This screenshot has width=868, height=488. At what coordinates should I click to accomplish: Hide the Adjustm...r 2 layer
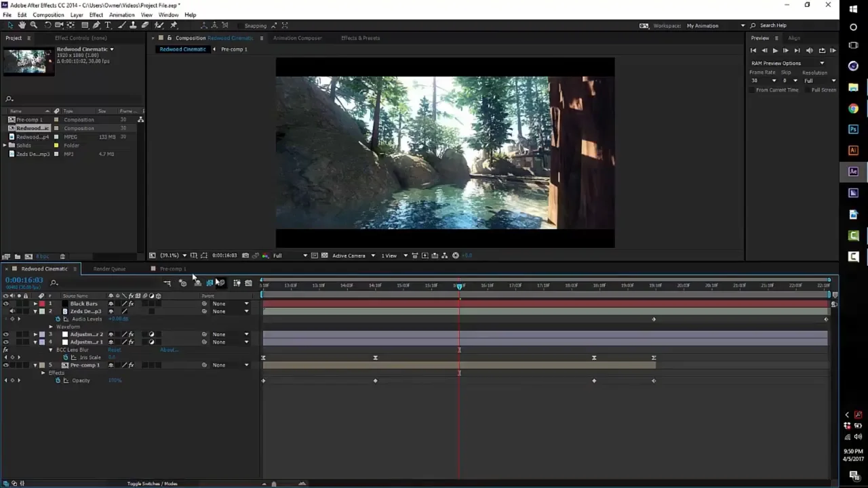(6, 334)
